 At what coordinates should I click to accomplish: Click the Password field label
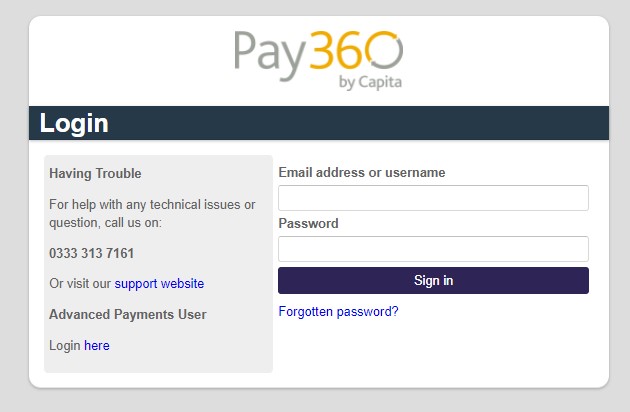coord(308,223)
